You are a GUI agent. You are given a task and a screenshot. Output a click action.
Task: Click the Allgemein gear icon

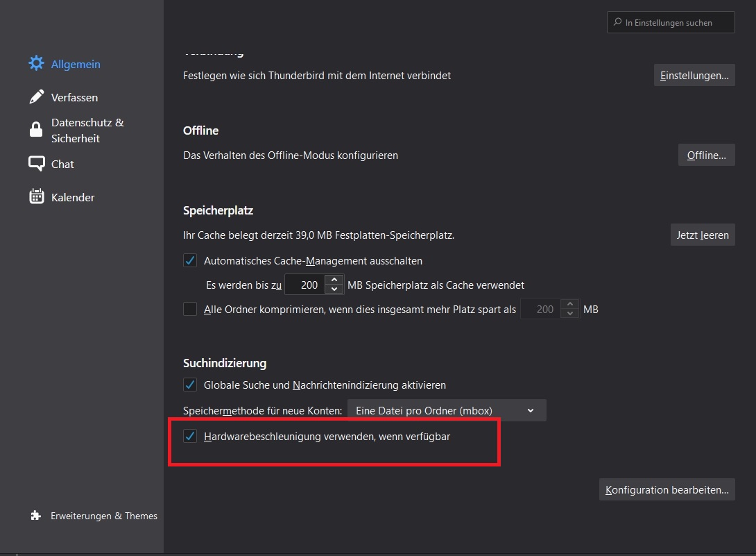pos(36,64)
